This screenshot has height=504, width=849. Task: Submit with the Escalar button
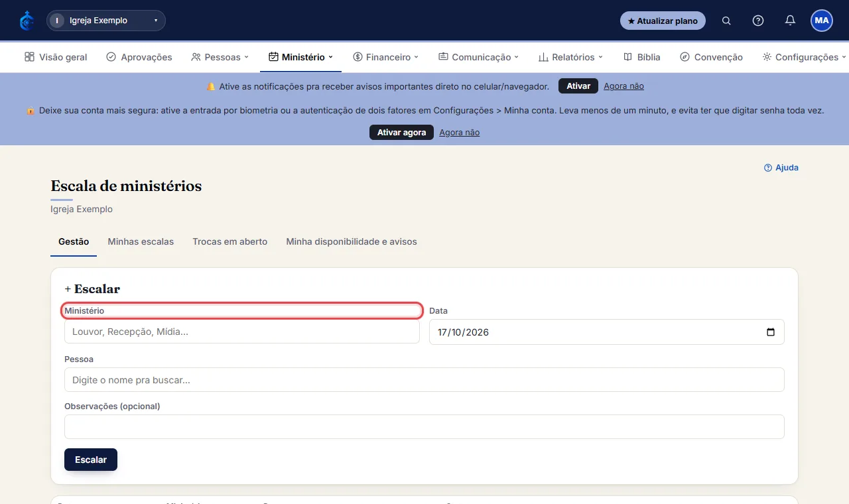91,460
